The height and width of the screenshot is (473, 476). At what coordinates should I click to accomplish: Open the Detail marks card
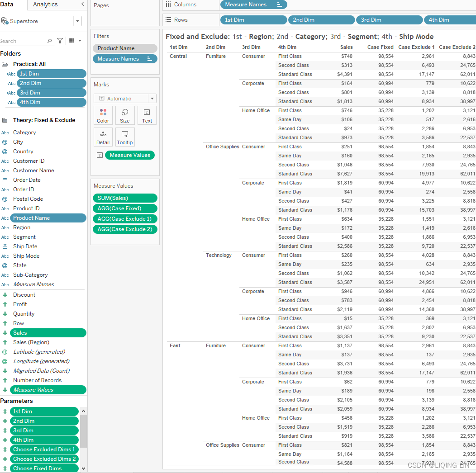(x=103, y=137)
